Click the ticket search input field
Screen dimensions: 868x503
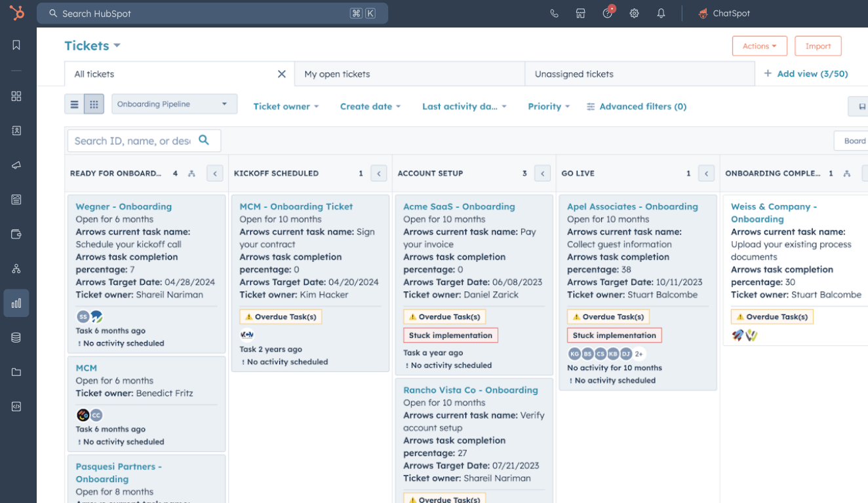(x=133, y=141)
